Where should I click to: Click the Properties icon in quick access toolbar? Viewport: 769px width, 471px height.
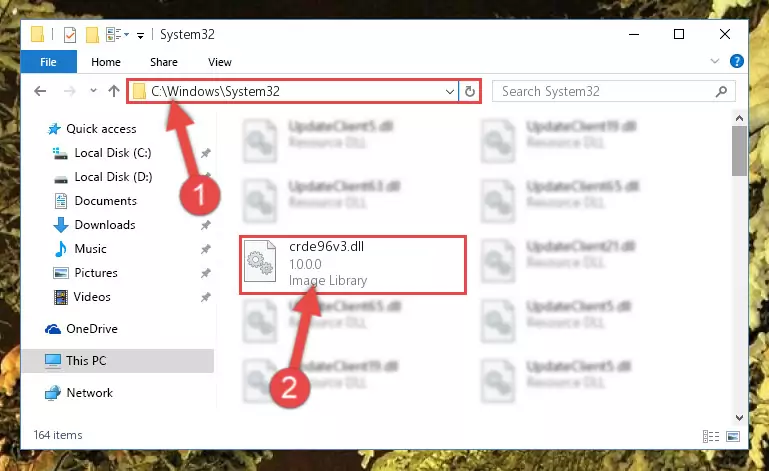[x=70, y=35]
